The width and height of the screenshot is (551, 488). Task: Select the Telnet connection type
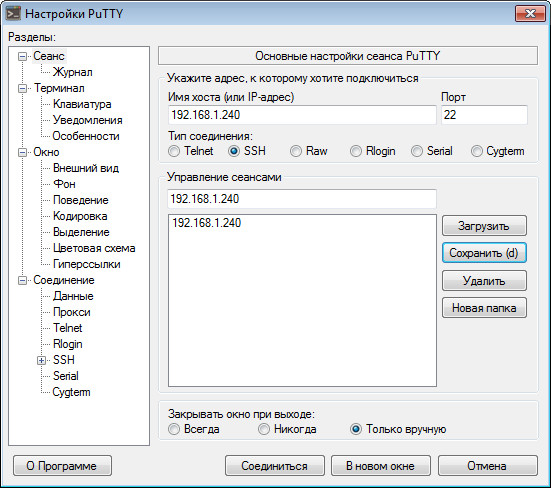(x=191, y=151)
